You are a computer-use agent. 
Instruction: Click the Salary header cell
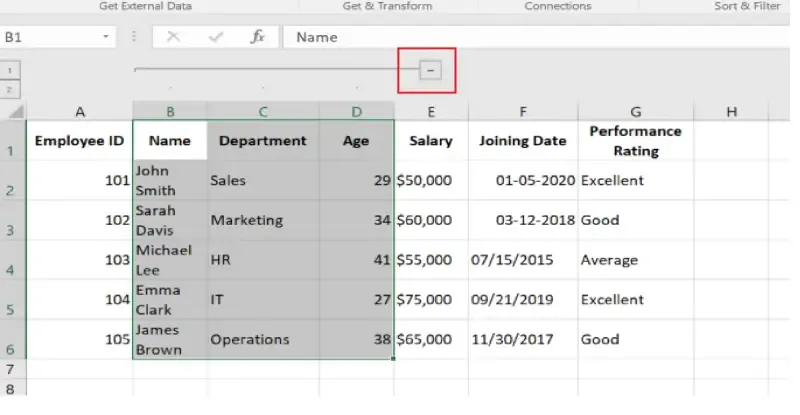tap(431, 141)
